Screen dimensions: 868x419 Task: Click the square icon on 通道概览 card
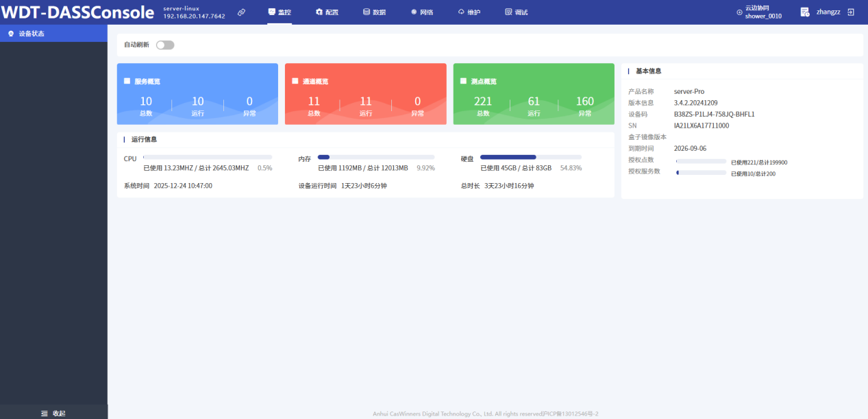pyautogui.click(x=295, y=81)
